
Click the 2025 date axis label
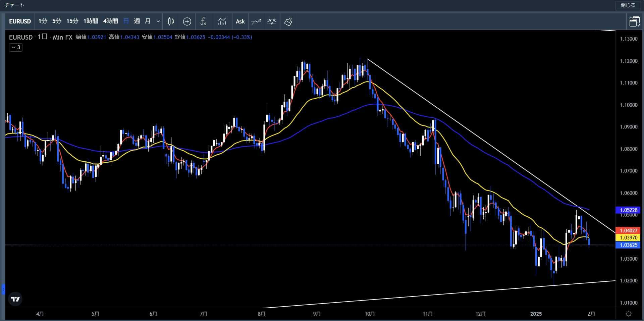tap(536, 314)
